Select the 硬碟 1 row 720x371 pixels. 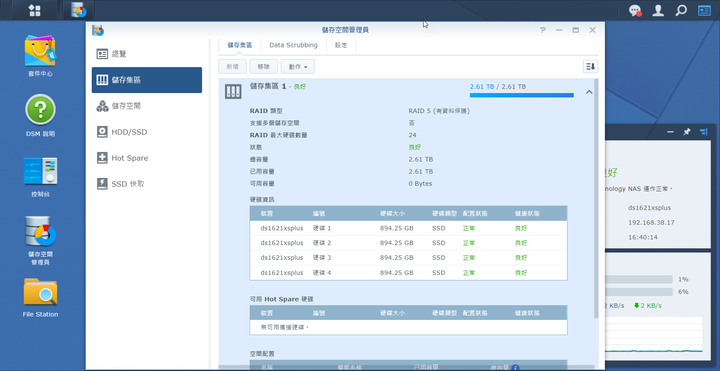(x=408, y=228)
